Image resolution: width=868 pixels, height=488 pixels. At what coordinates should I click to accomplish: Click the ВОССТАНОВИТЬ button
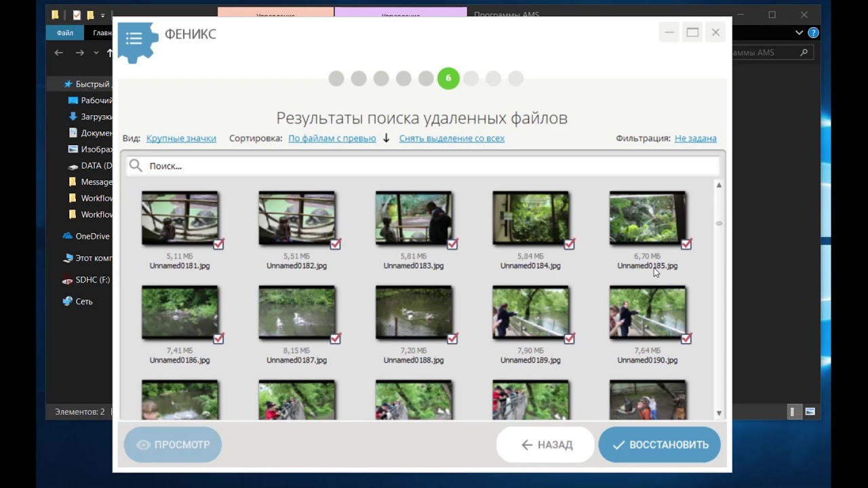[x=659, y=445]
